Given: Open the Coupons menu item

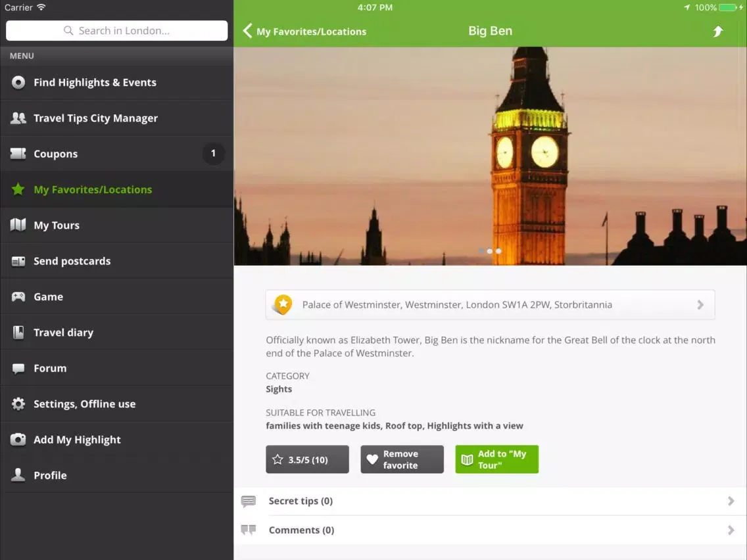Looking at the screenshot, I should 117,154.
